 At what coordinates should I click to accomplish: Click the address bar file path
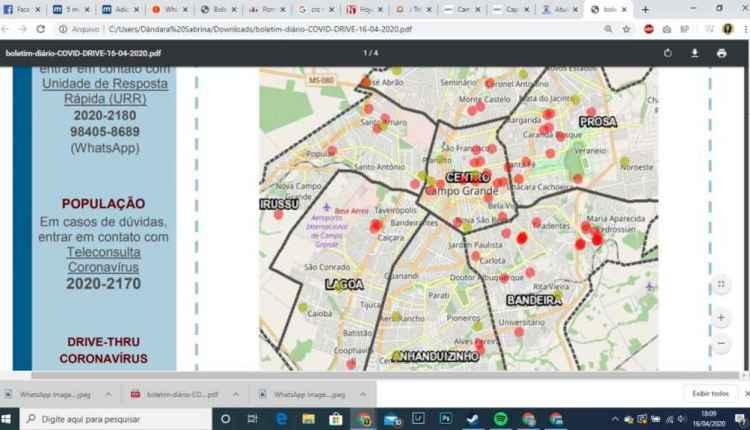click(x=261, y=29)
